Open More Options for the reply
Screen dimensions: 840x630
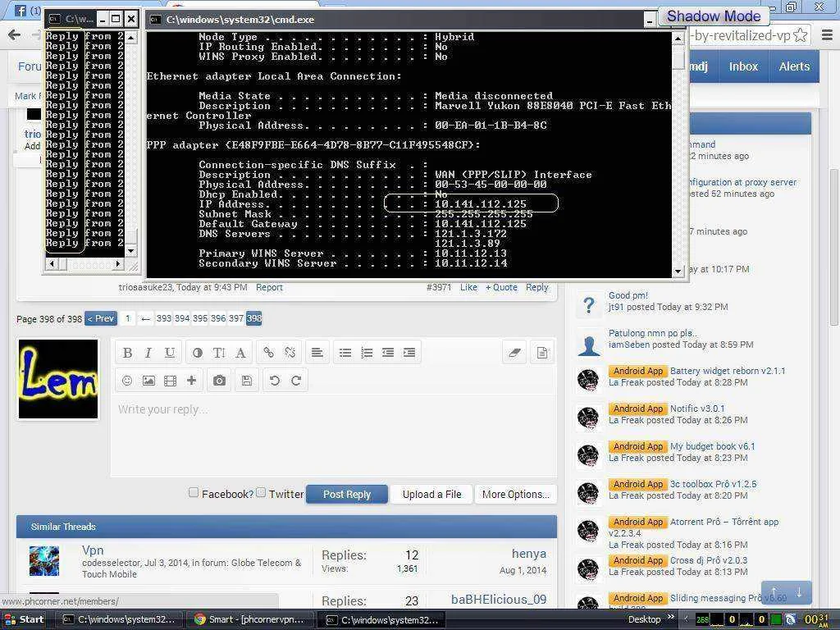(515, 495)
